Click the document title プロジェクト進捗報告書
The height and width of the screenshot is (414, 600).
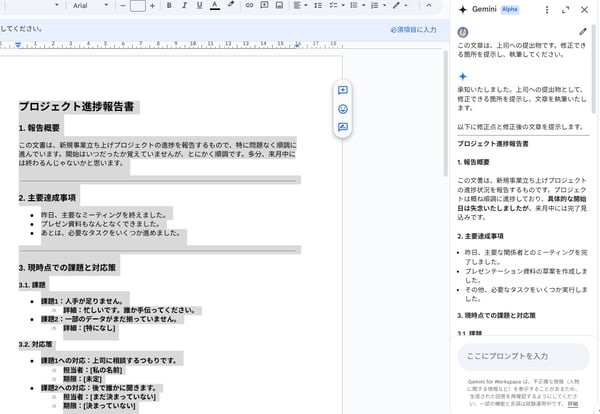77,106
